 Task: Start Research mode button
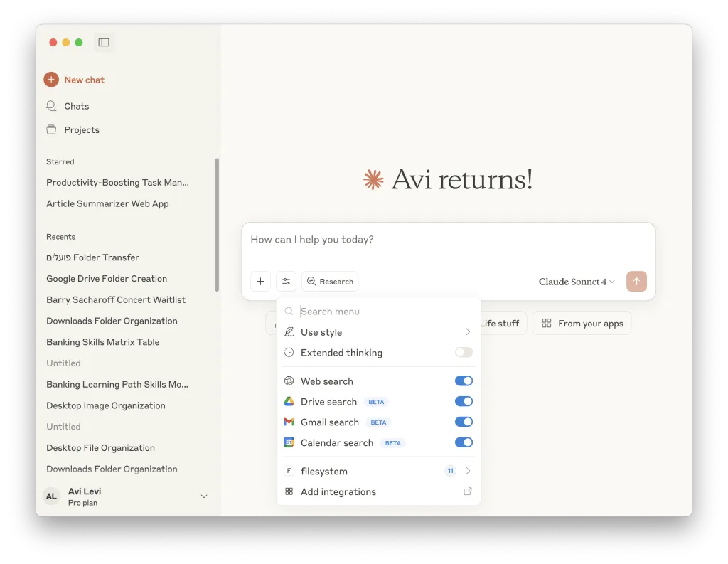330,282
